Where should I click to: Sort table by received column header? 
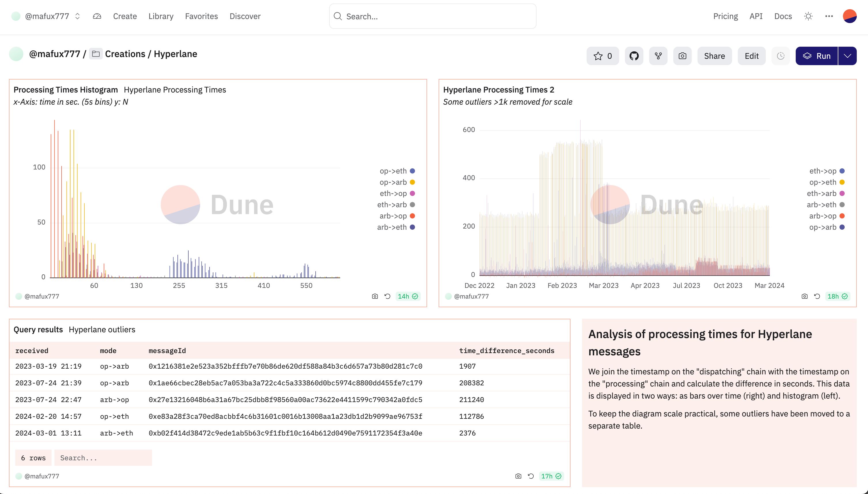pos(32,351)
